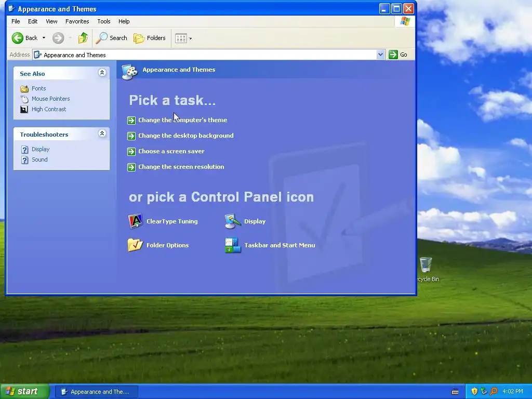Viewport: 532px width, 399px height.
Task: Open the Edit menu
Action: coord(33,21)
